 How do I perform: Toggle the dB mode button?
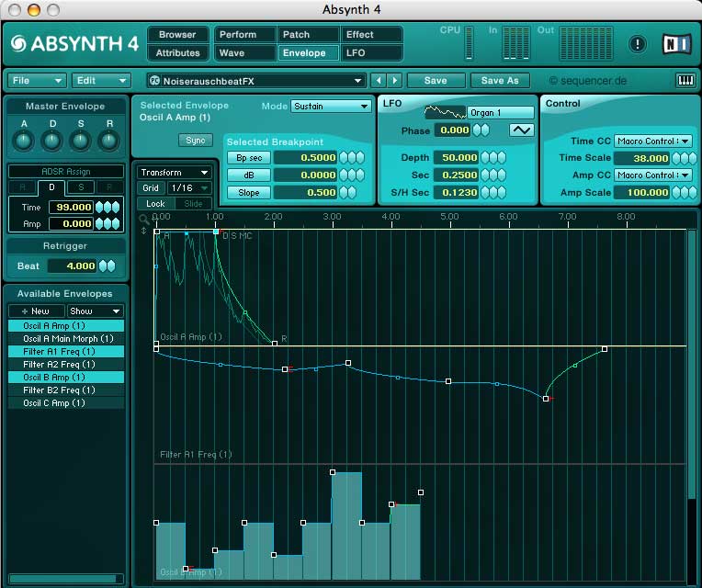point(249,175)
